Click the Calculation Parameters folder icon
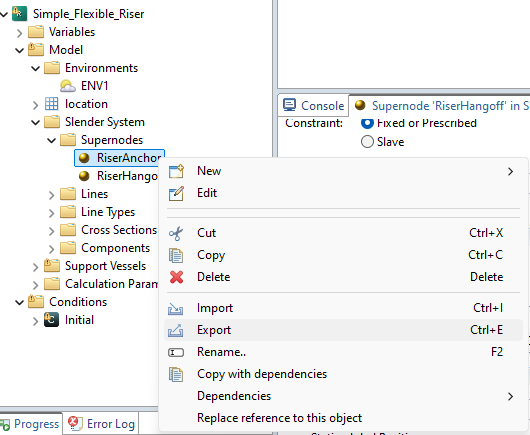Screen dimensions: 530x435 pos(52,284)
